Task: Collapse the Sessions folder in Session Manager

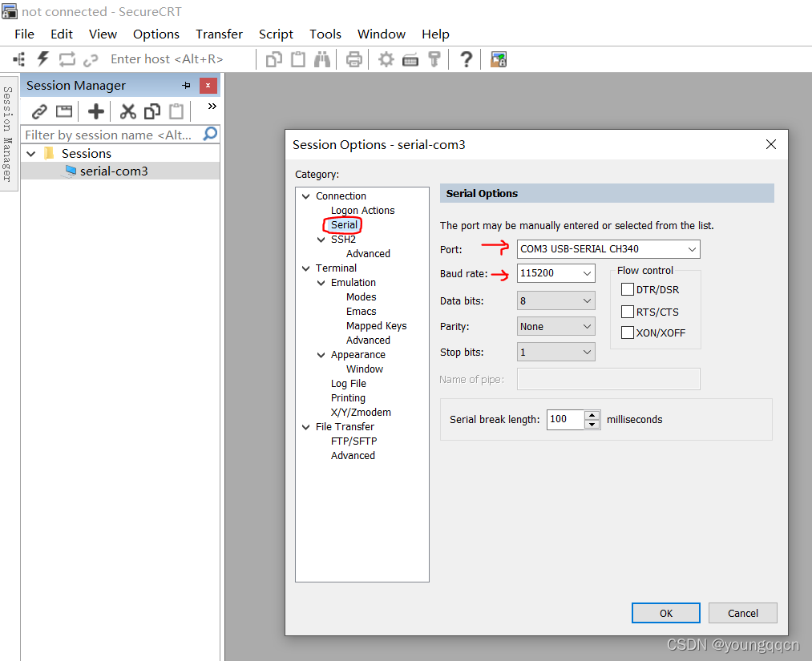Action: point(31,154)
